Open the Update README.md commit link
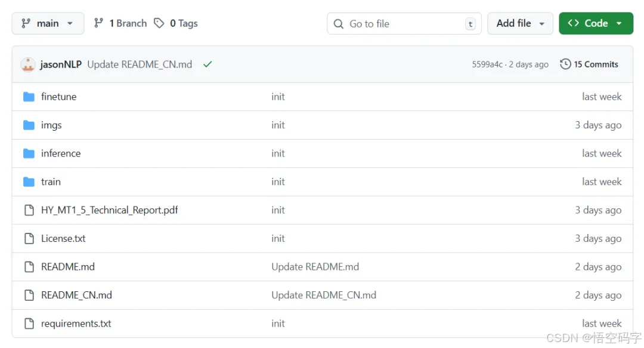The image size is (644, 348). point(315,267)
